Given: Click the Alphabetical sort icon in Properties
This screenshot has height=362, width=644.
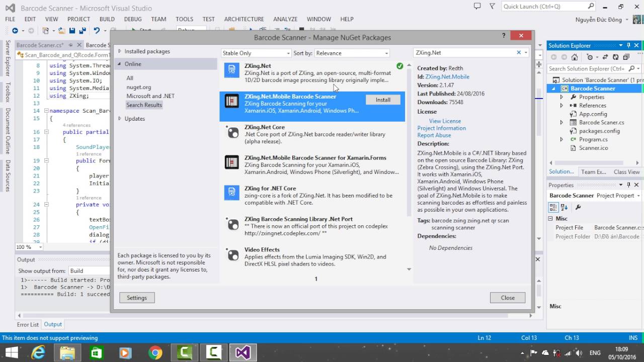Looking at the screenshot, I should [564, 207].
